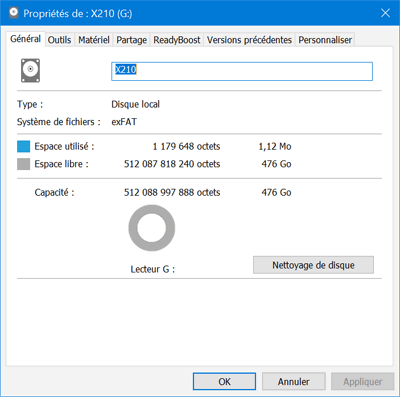This screenshot has width=400, height=397.
Task: Switch to the Général tab
Action: click(25, 39)
